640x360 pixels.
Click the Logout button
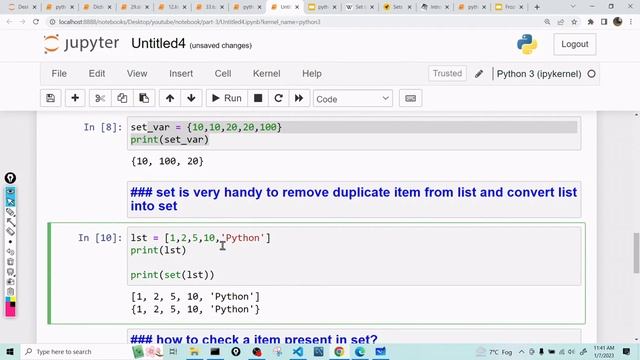tap(575, 44)
